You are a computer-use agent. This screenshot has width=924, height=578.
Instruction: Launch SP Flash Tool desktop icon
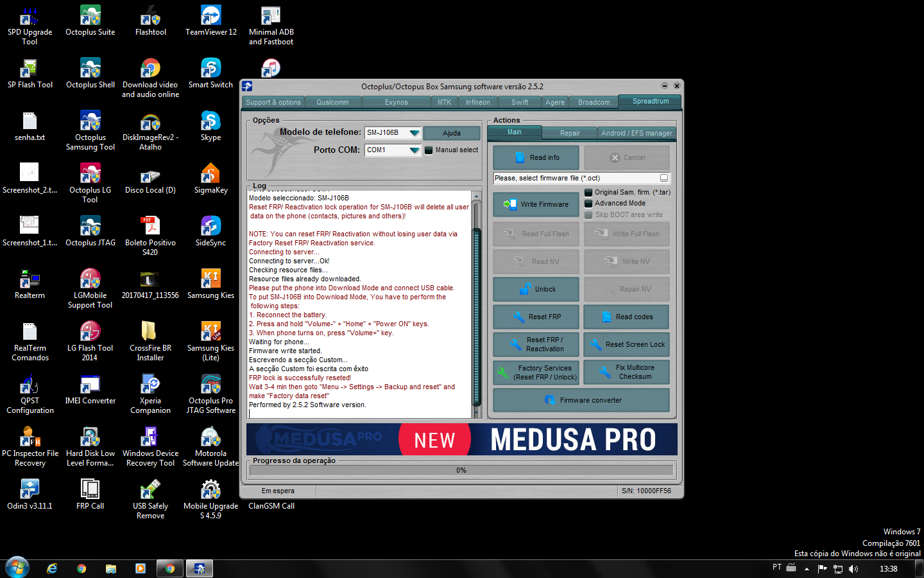[x=30, y=74]
